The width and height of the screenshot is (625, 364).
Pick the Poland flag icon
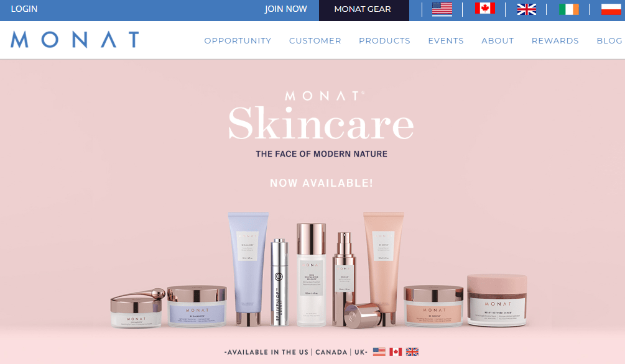tap(611, 9)
